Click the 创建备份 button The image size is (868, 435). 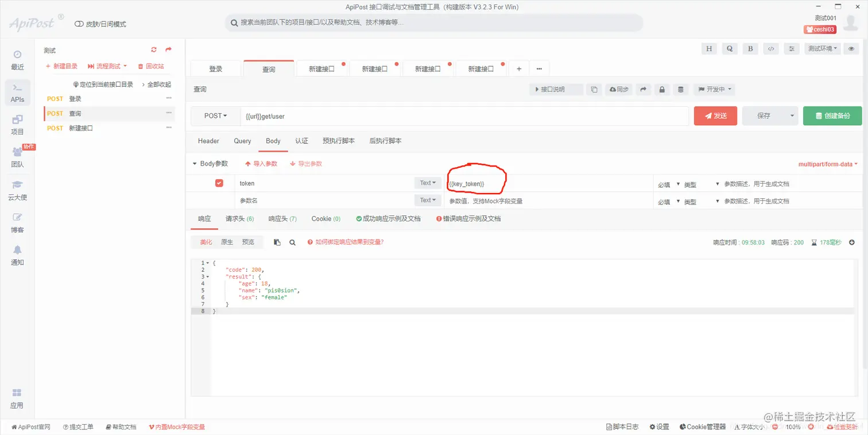point(832,116)
